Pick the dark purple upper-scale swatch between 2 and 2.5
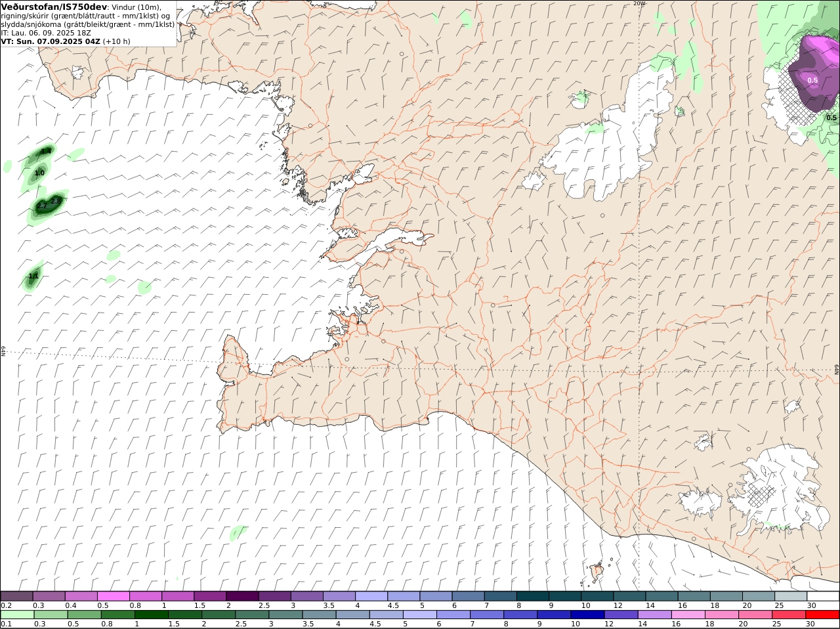The width and height of the screenshot is (840, 629). pyautogui.click(x=243, y=596)
